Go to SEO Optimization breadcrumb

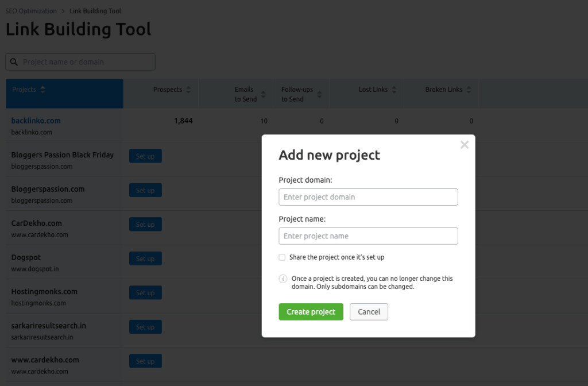tap(31, 11)
